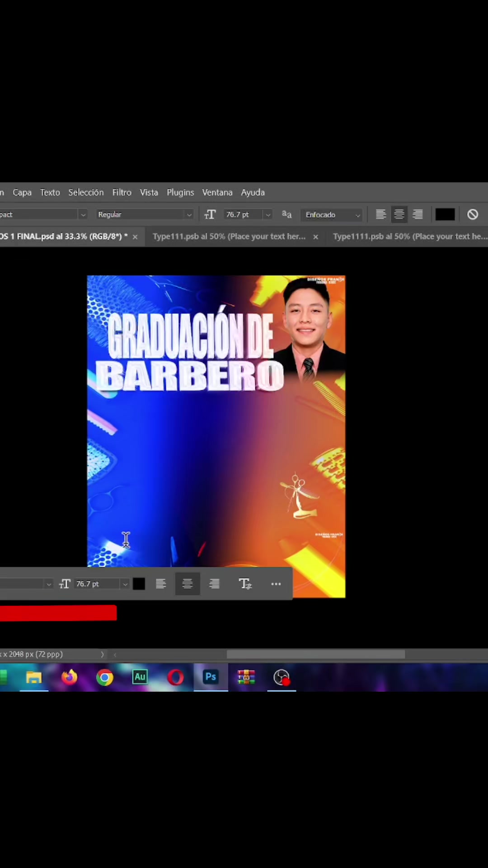
Task: Center text in options bar
Action: coord(399,215)
